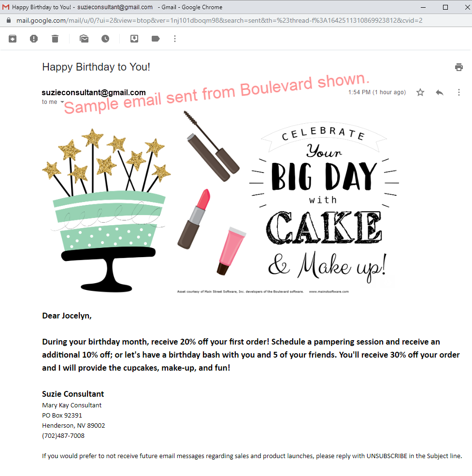Open the message More menu beside reply
Viewport: 472px width, 476px height.
(x=458, y=92)
